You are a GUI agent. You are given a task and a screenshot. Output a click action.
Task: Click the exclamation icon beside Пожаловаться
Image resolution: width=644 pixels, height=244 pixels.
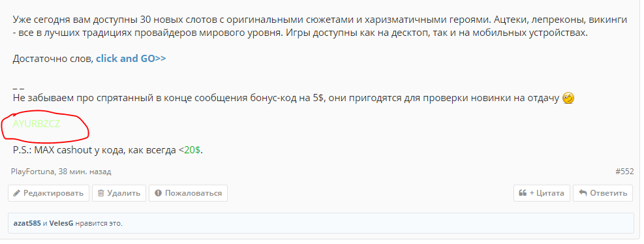158,193
